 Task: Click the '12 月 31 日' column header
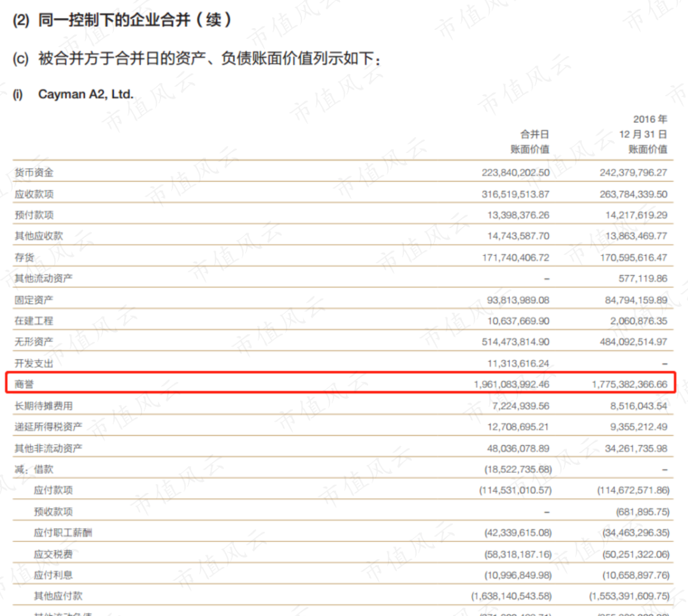[643, 134]
